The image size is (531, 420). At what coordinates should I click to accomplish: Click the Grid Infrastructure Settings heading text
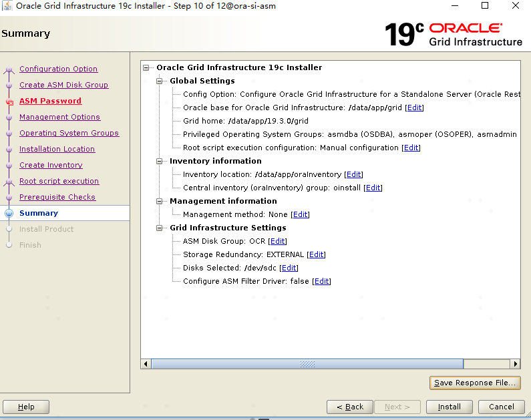228,228
